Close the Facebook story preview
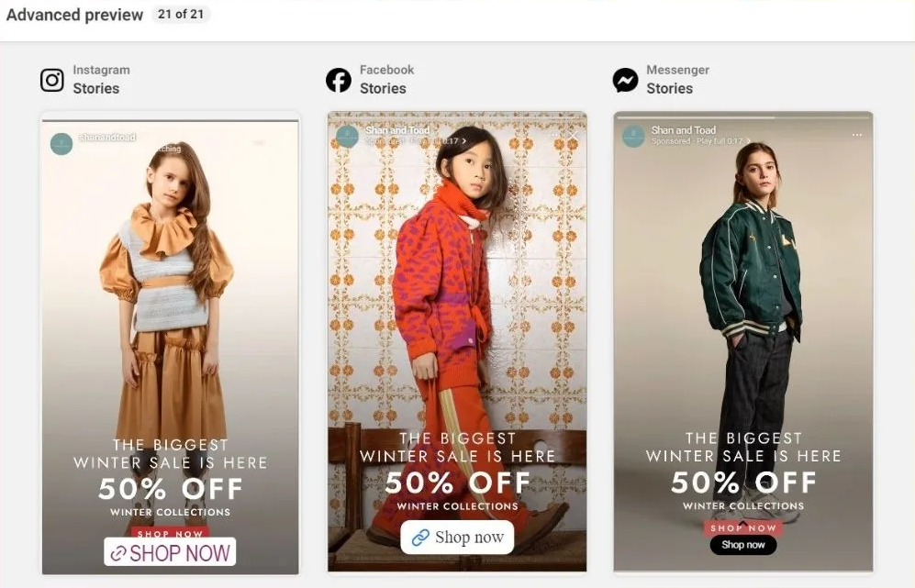915x588 pixels. click(574, 136)
